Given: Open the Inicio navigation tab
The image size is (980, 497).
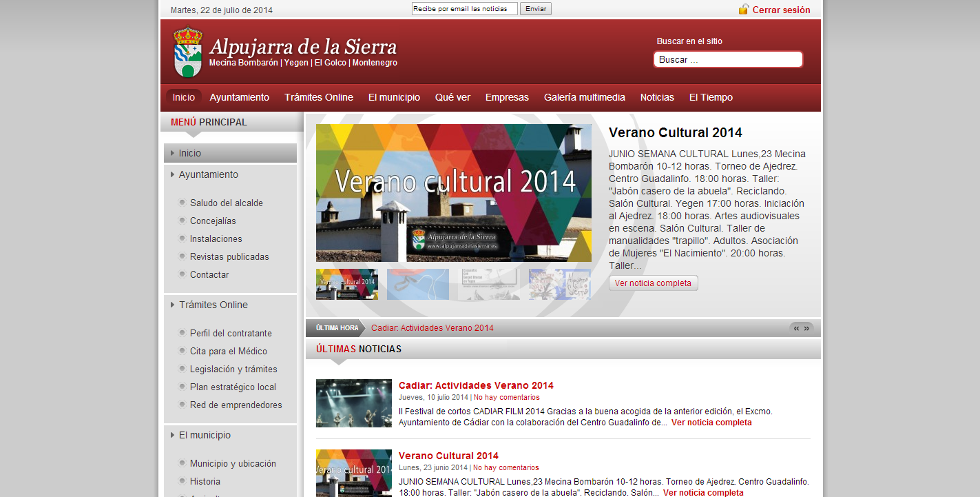Looking at the screenshot, I should (x=184, y=97).
